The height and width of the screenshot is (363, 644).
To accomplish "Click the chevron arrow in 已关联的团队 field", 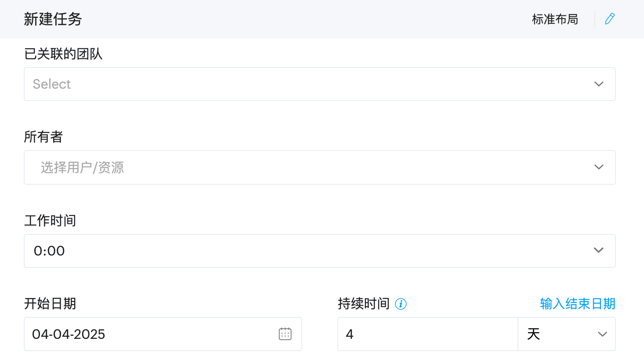I will coord(598,84).
